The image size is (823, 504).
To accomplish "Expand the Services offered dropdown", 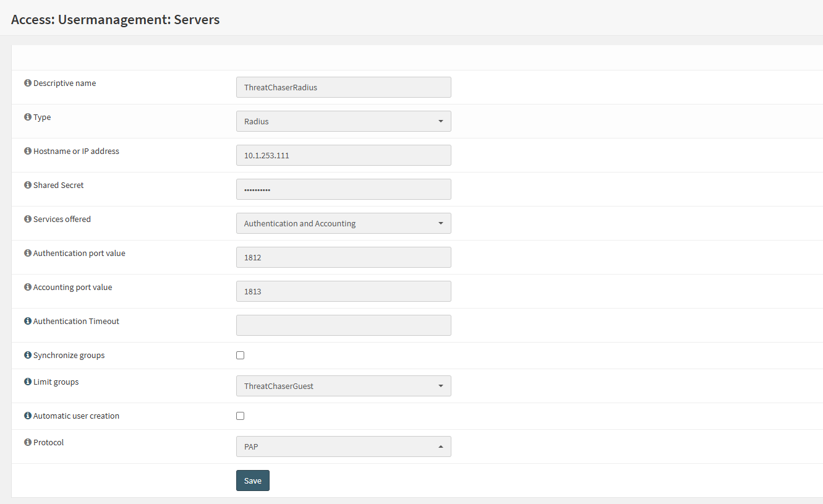I will pyautogui.click(x=343, y=223).
